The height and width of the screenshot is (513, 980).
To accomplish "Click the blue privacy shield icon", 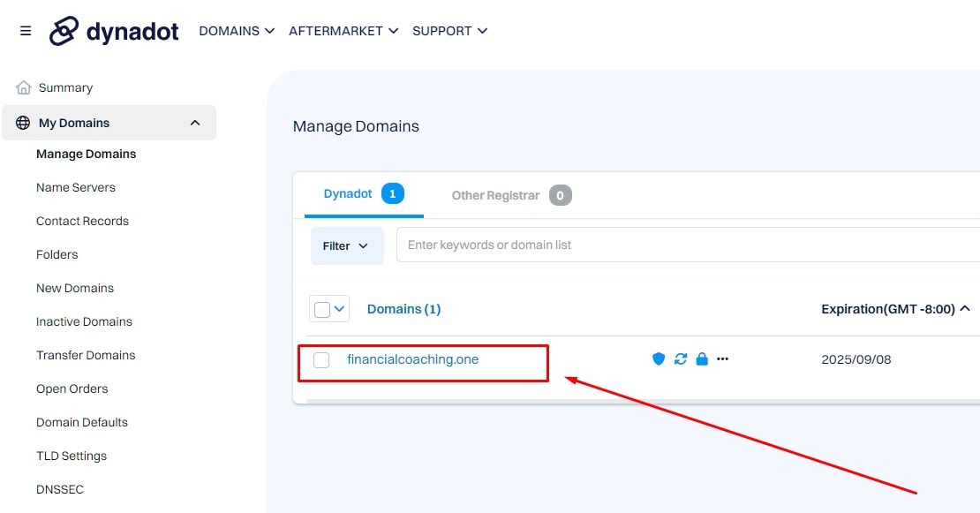I will pos(658,358).
